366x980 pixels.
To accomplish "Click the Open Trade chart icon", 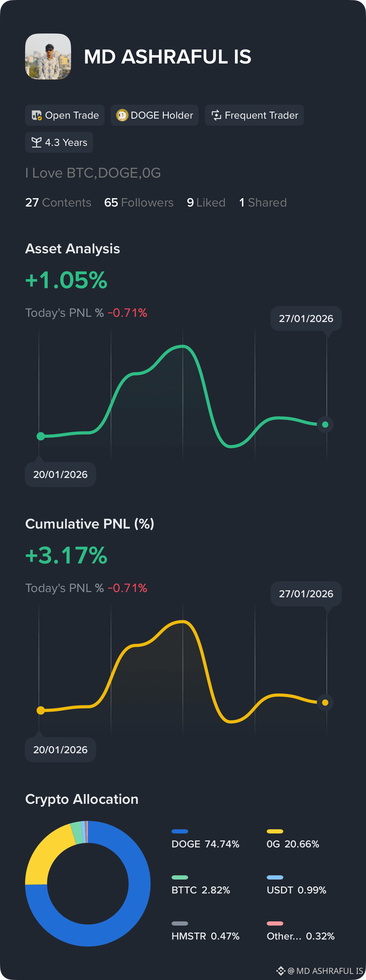I will (37, 115).
